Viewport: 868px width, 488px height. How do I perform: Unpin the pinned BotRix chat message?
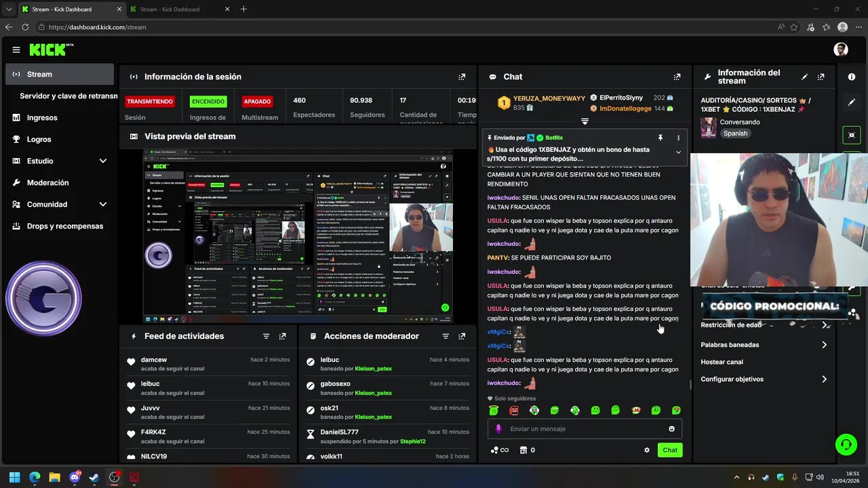click(x=660, y=138)
